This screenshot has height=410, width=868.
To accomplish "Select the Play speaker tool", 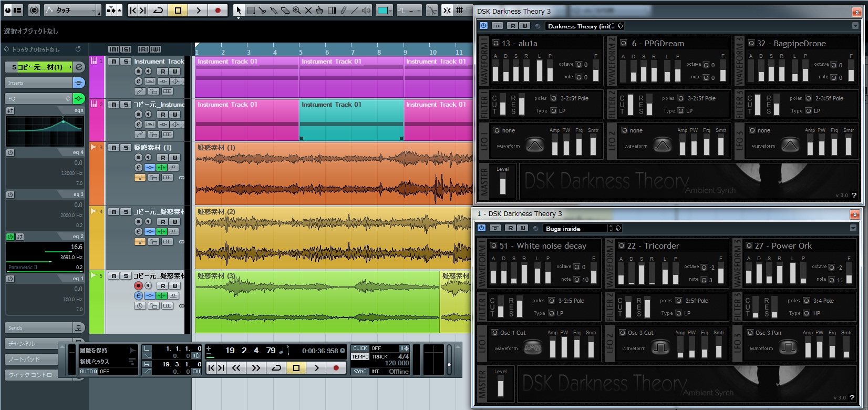I will pyautogui.click(x=366, y=10).
